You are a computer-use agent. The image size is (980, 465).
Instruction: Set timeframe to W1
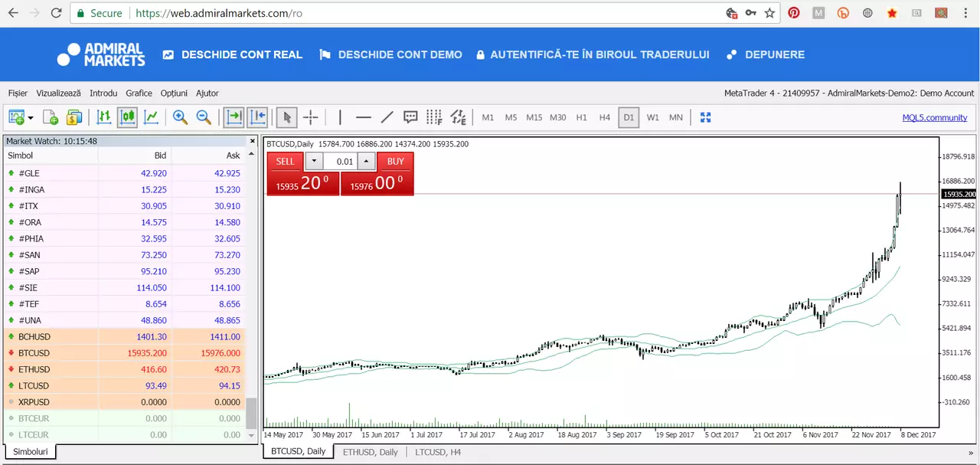652,117
